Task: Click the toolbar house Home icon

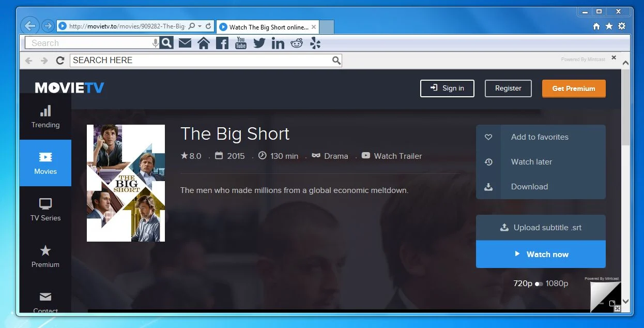Action: point(204,43)
